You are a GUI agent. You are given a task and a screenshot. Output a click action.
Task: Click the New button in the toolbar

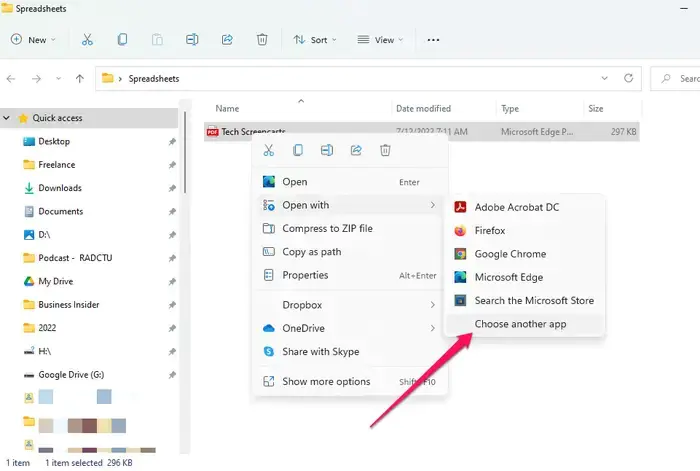32,40
